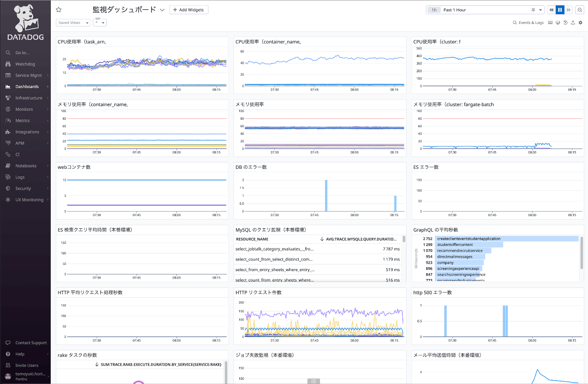Open Security in the sidebar
This screenshot has height=384, width=588.
pos(23,189)
